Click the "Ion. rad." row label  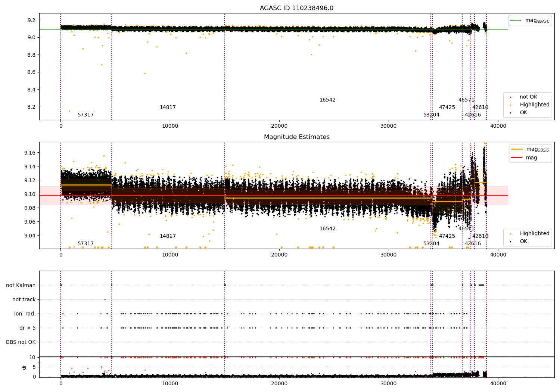25,314
